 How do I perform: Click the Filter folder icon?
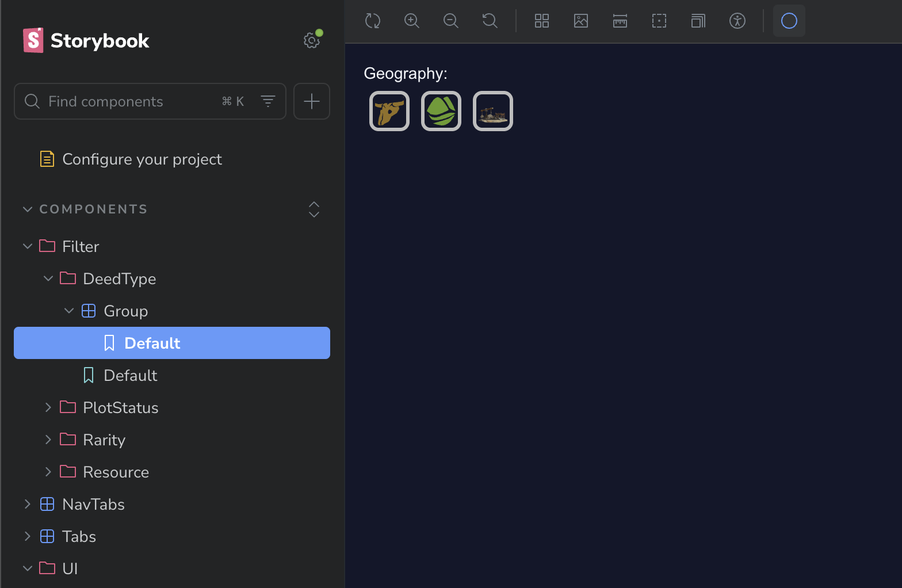click(47, 246)
